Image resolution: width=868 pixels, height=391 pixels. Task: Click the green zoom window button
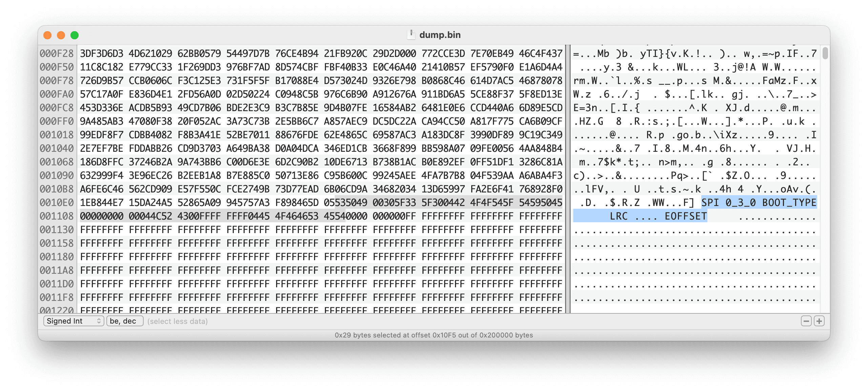pos(75,35)
